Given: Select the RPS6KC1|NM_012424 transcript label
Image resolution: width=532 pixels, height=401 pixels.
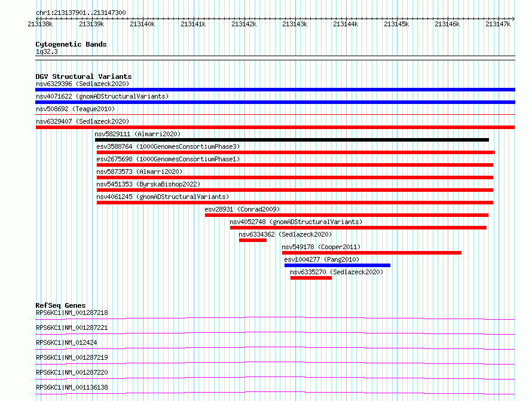Looking at the screenshot, I should coord(66,342).
